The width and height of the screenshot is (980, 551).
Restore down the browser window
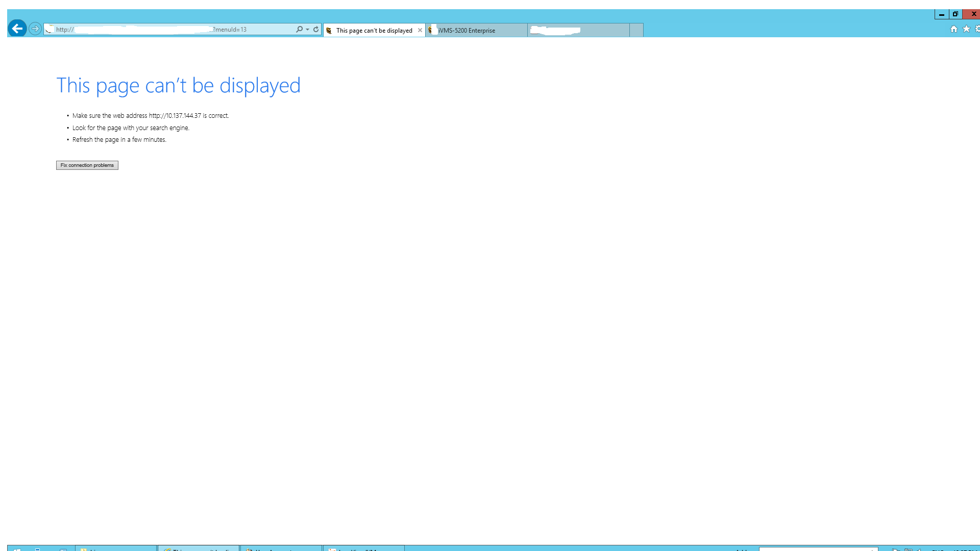point(955,14)
